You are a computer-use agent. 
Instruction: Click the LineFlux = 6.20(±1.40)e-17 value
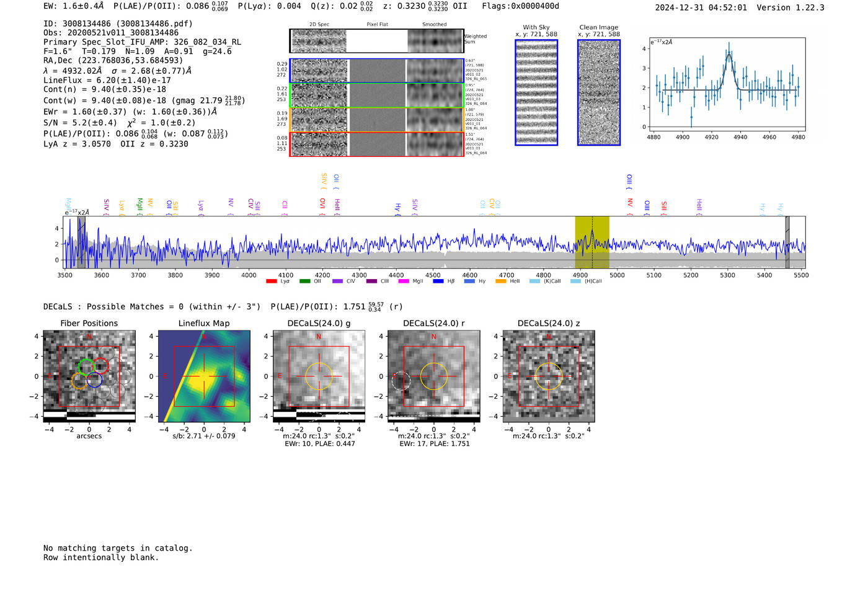107,80
